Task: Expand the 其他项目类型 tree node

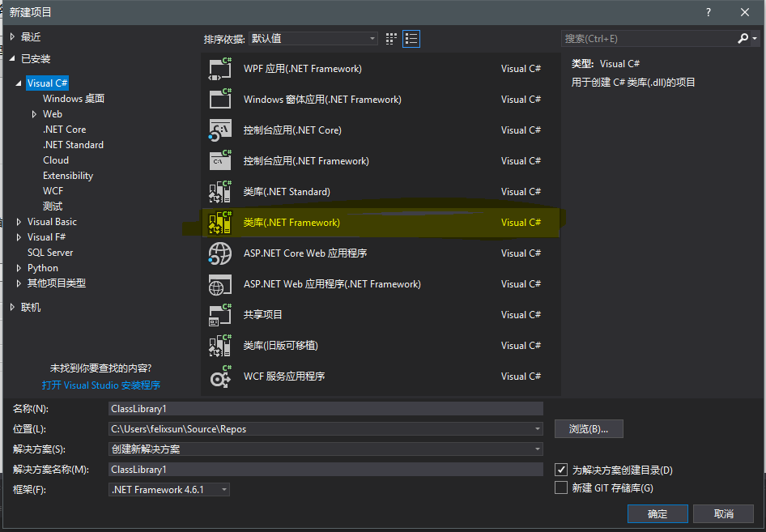Action: click(19, 283)
